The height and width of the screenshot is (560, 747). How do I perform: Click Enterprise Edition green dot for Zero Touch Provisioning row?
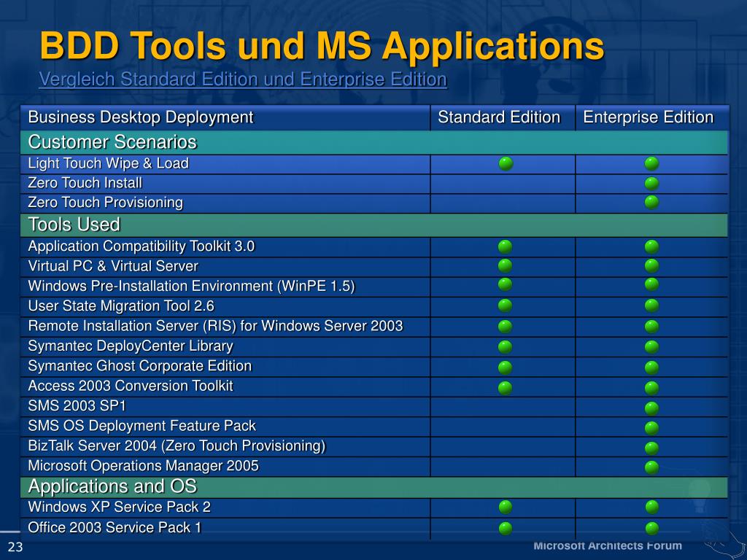pyautogui.click(x=651, y=203)
